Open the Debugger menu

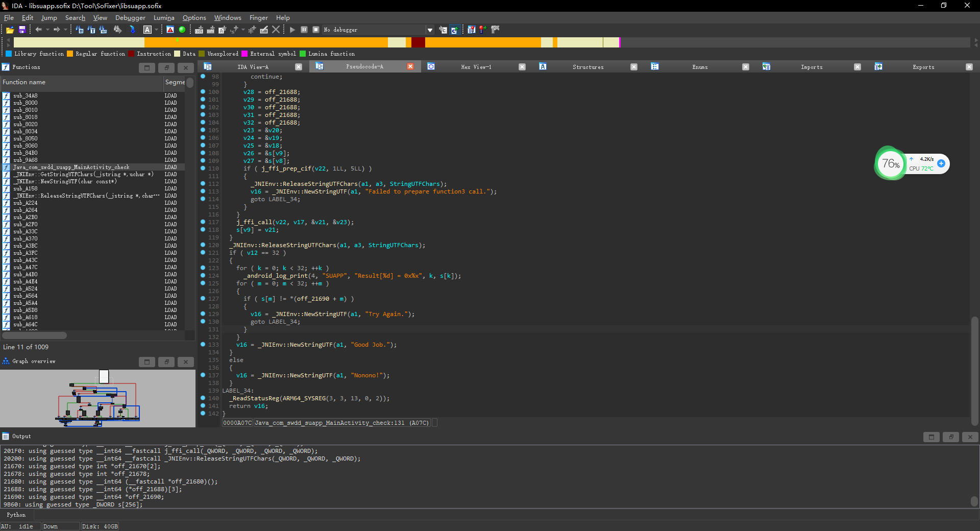(130, 17)
